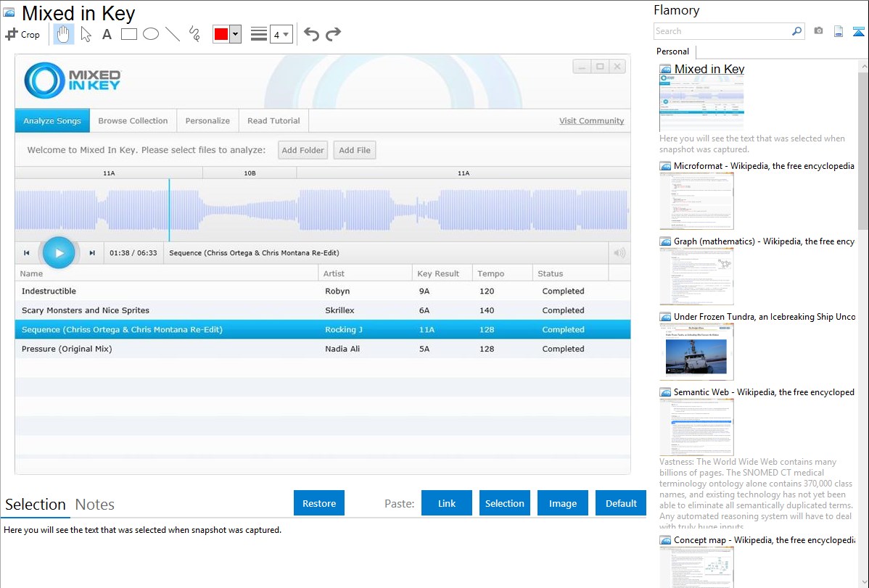Select the freehand scribble tool
Screen dimensions: 869x588
194,34
